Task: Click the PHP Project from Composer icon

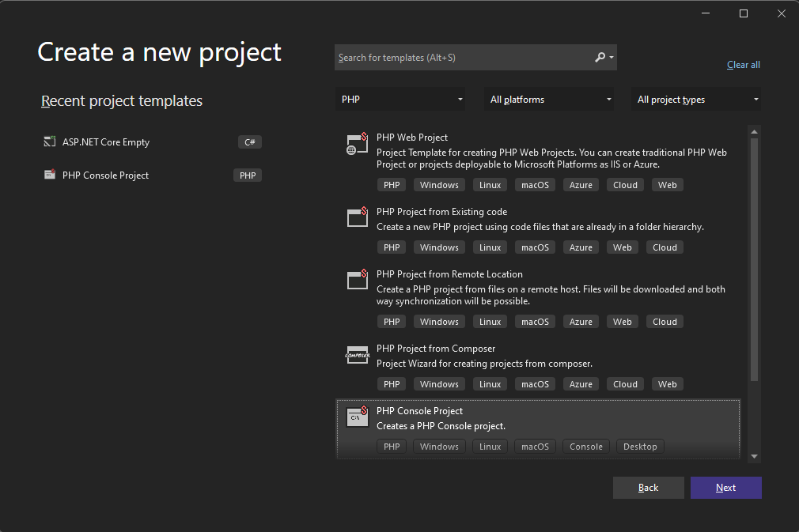Action: pyautogui.click(x=357, y=354)
